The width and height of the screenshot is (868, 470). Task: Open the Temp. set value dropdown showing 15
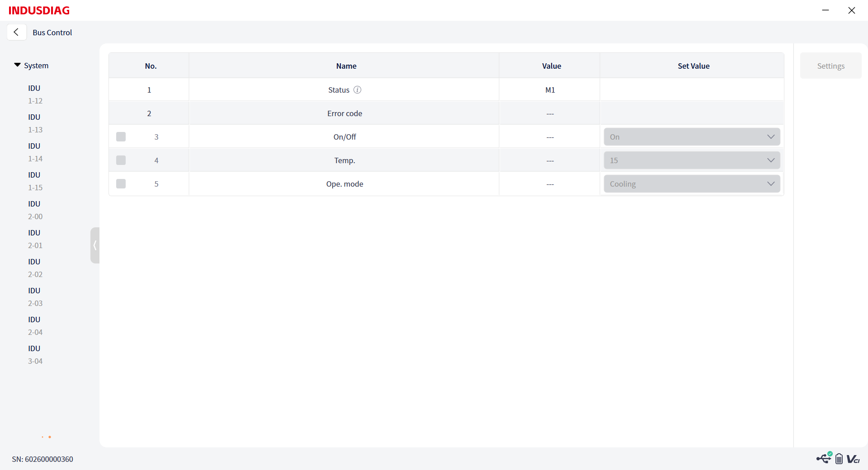pyautogui.click(x=692, y=160)
